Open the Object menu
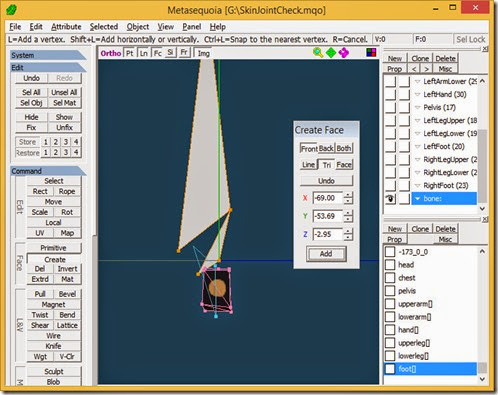Viewport: 498px width, 395px height. (138, 27)
